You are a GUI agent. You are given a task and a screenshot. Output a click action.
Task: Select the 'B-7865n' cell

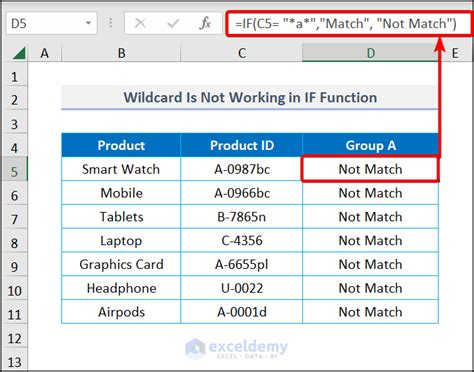point(242,217)
